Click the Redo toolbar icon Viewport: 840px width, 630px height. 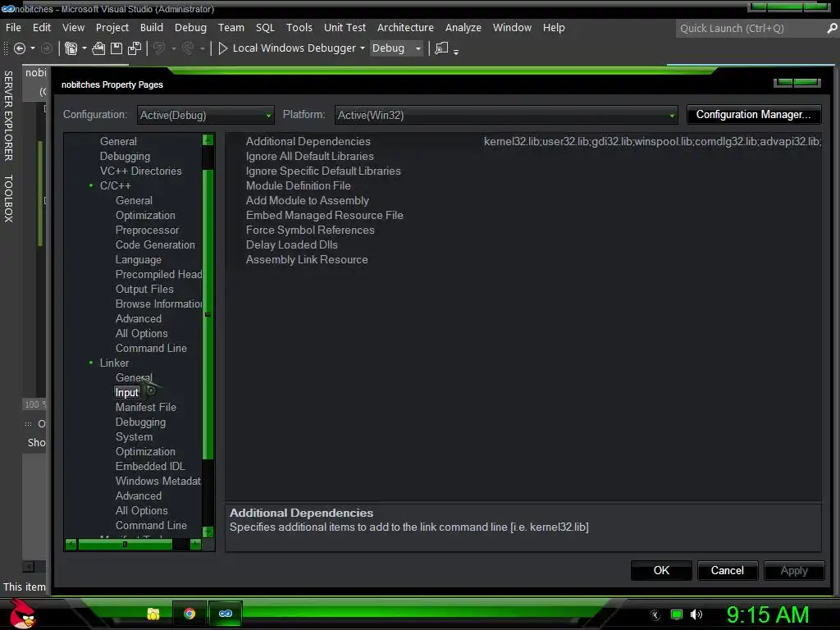pyautogui.click(x=188, y=48)
